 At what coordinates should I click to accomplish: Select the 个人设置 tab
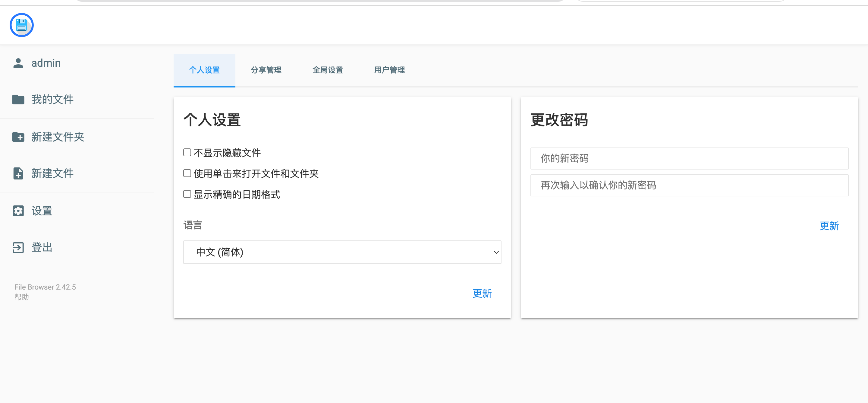coord(204,70)
